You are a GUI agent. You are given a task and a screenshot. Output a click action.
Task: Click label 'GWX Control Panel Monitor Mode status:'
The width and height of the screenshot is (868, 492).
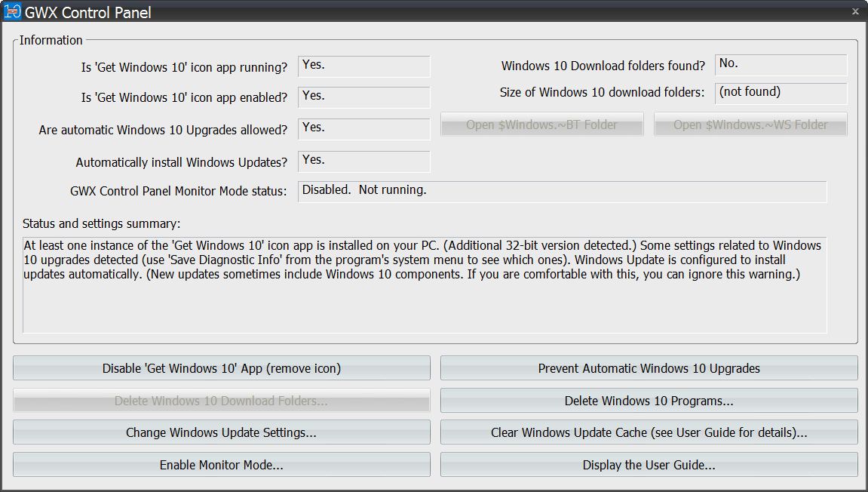pyautogui.click(x=178, y=191)
